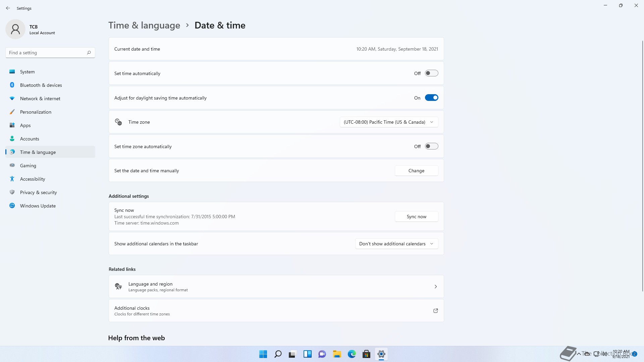Go to Windows Update in the sidebar

[38, 206]
